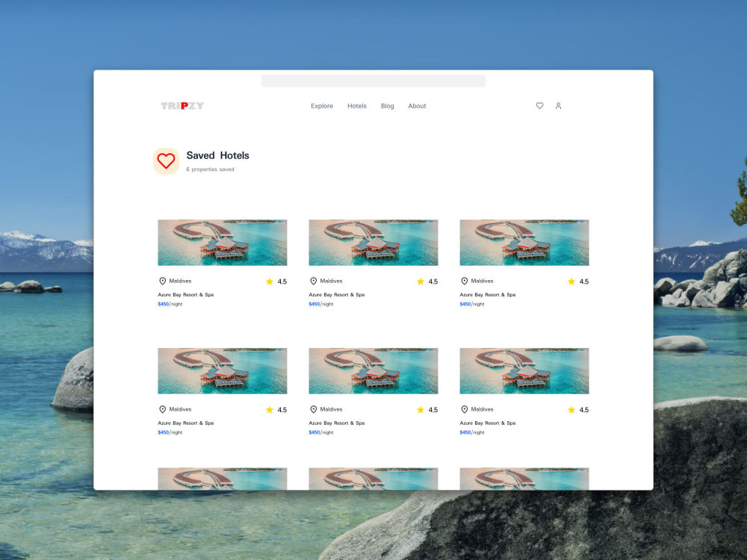
Task: Click the rating star in second-row left card
Action: [x=270, y=409]
